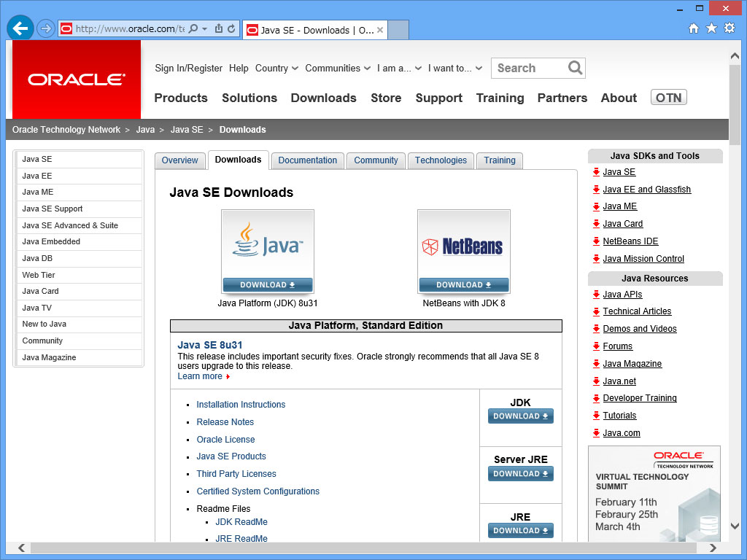The image size is (747, 560).
Task: Click the vertical scrollbar up arrow
Action: pyautogui.click(x=734, y=56)
